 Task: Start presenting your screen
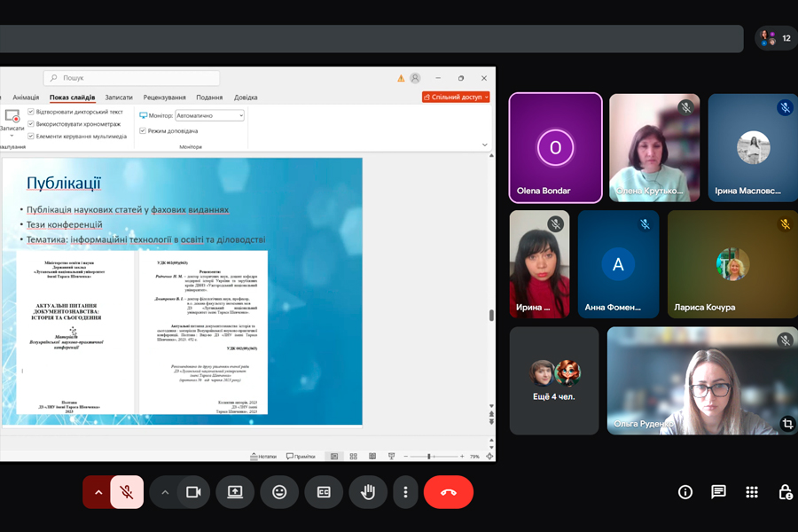tap(235, 492)
